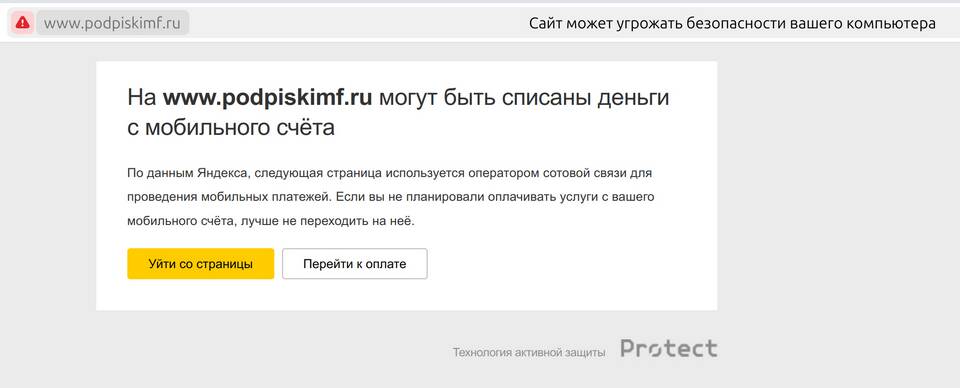Select the www.podpiskimf.ru address field

pos(113,23)
